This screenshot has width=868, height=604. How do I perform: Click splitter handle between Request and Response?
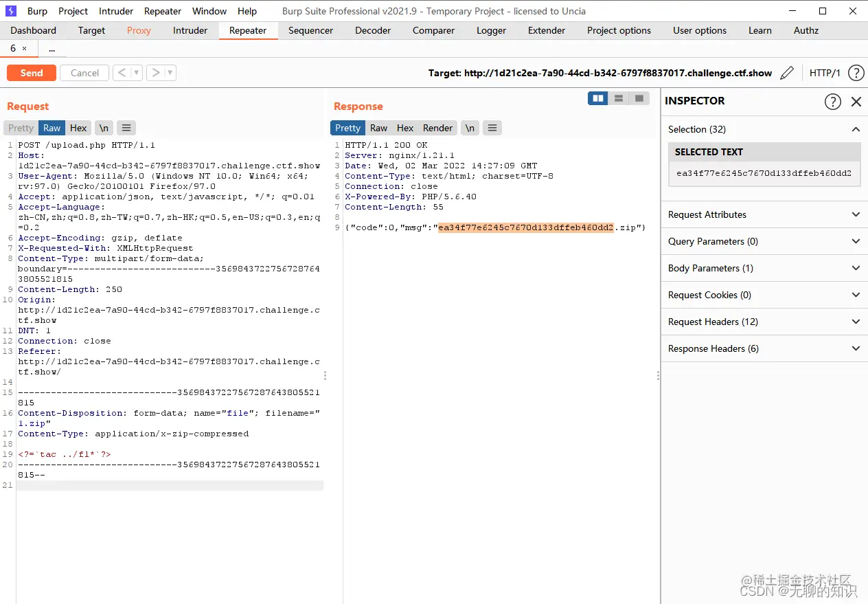[325, 376]
